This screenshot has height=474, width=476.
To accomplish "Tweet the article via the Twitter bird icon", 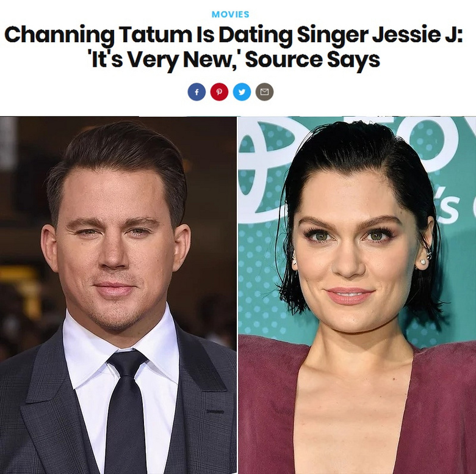I will pos(242,92).
